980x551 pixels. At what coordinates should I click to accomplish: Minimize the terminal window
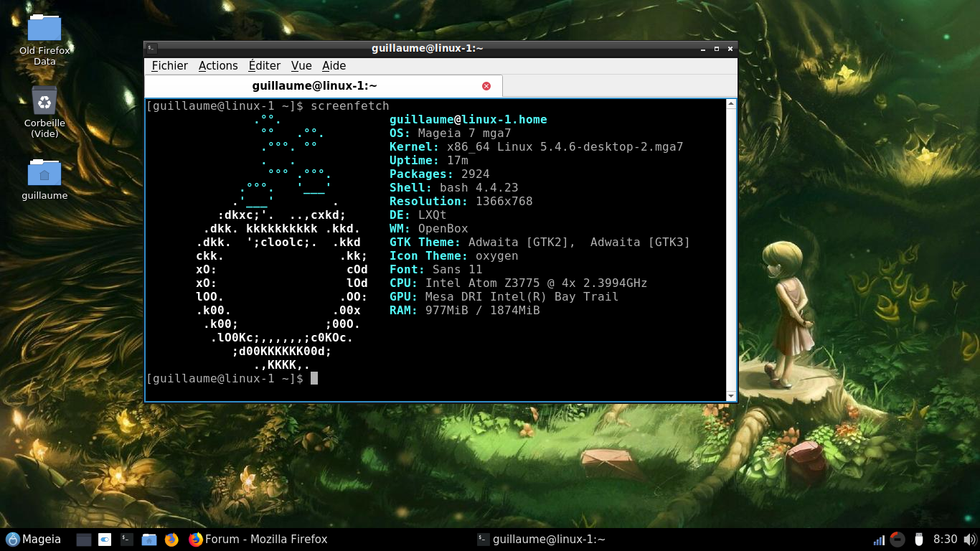tap(704, 49)
